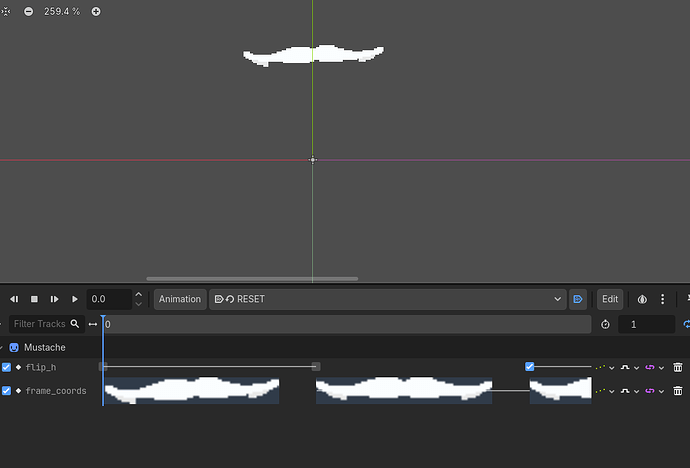Click flip_h track key diamond icon
Viewport: 690px width, 468px height.
click(18, 367)
